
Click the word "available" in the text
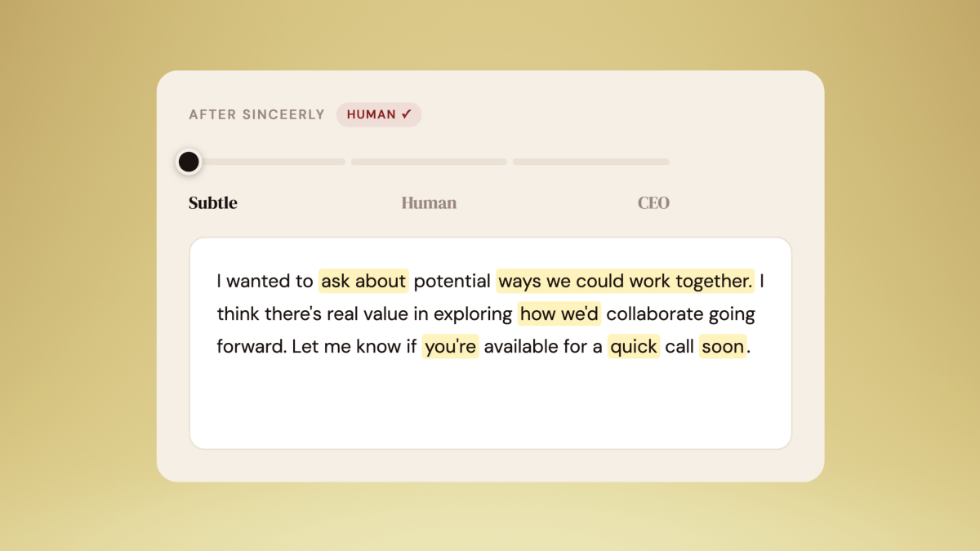click(x=520, y=347)
